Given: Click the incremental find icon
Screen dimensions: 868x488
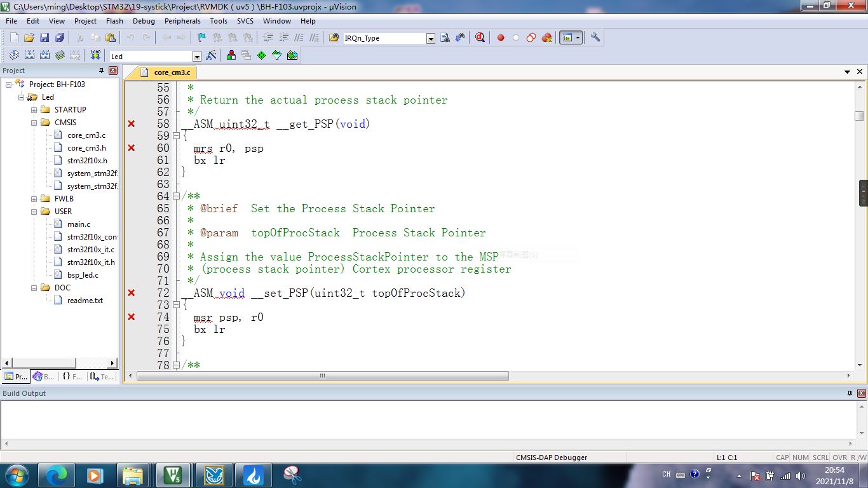Looking at the screenshot, I should (x=459, y=37).
